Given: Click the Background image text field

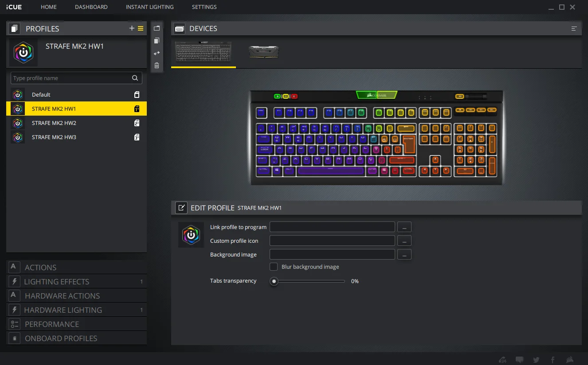Looking at the screenshot, I should pos(332,254).
